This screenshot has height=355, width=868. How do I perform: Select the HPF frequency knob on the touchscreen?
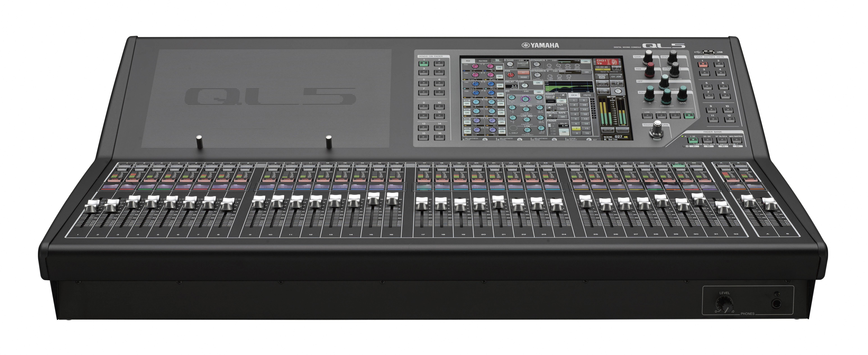click(525, 86)
